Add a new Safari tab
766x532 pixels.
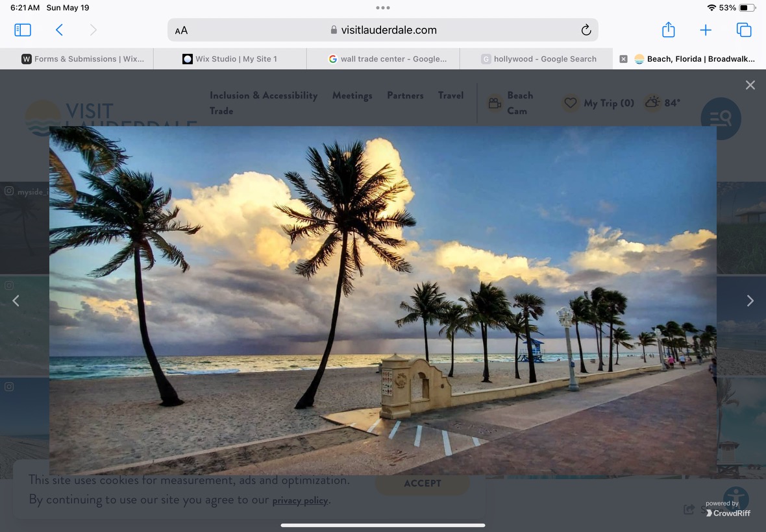[x=706, y=30]
